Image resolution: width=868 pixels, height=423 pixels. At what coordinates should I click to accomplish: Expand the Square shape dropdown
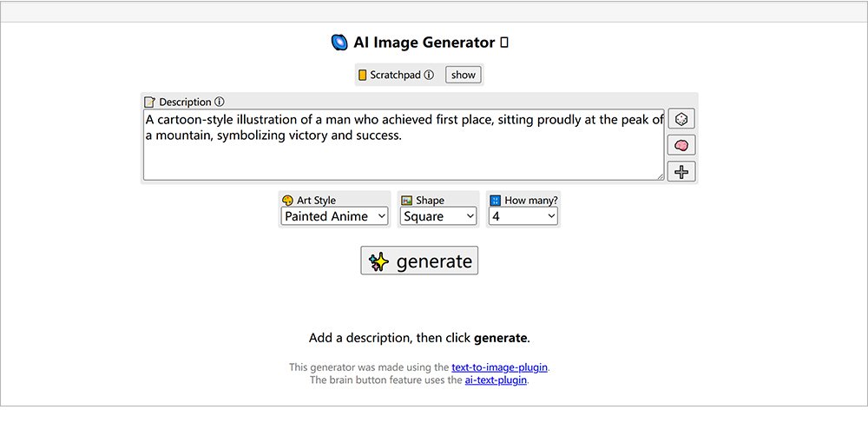tap(438, 216)
